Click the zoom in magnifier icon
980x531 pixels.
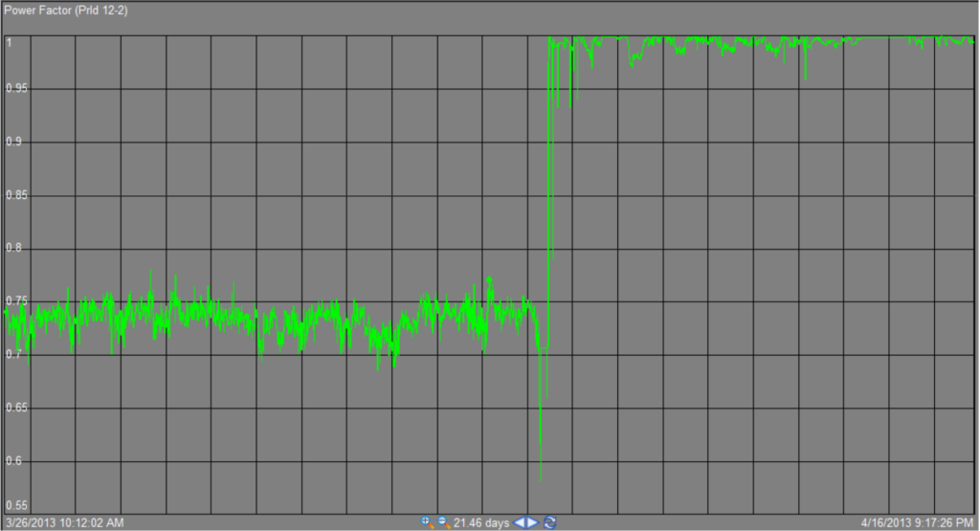coord(427,522)
